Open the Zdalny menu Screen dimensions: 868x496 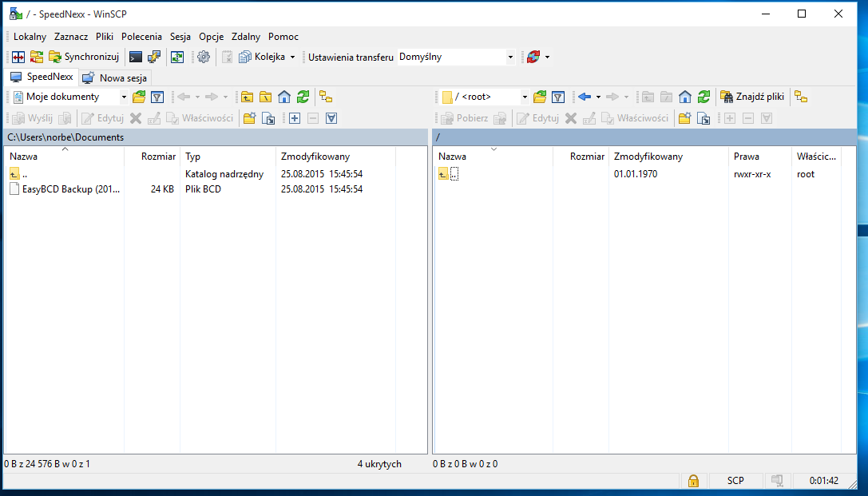246,37
